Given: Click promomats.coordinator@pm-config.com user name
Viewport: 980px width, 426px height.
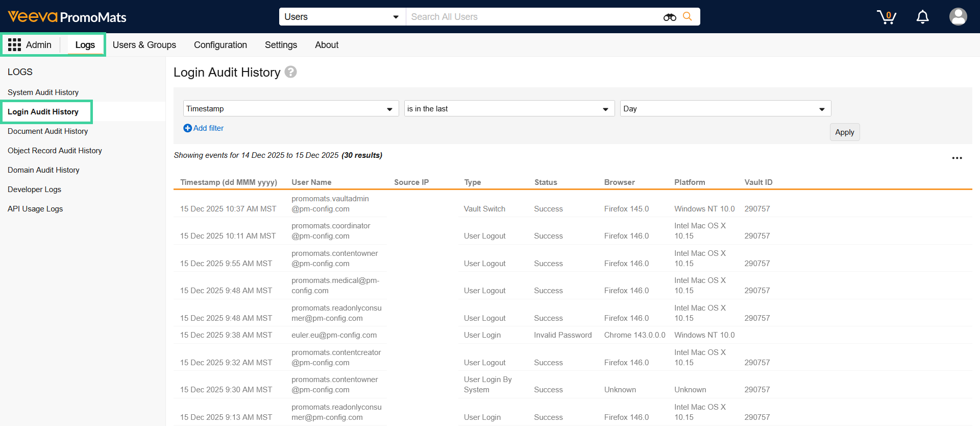Looking at the screenshot, I should pos(331,231).
